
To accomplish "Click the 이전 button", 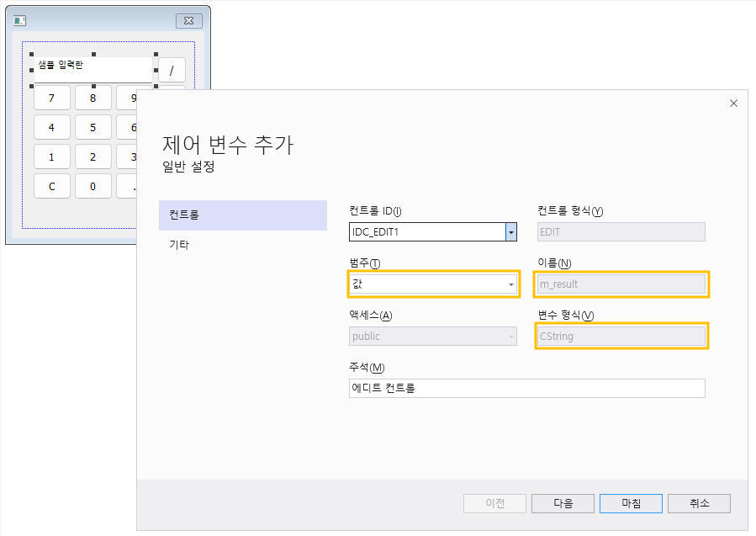I will (x=494, y=503).
